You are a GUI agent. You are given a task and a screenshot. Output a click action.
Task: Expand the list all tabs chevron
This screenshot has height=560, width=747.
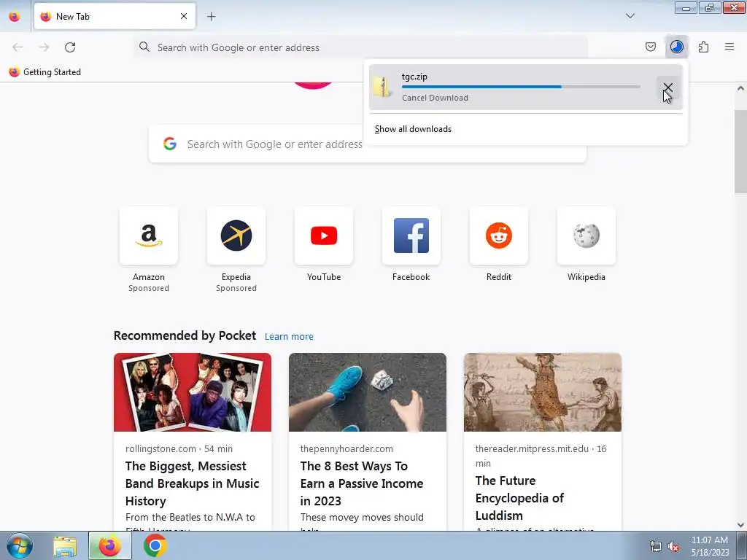630,16
